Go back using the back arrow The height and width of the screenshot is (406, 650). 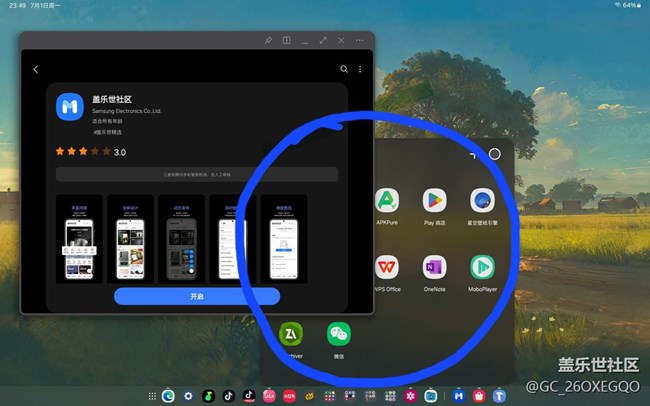36,69
